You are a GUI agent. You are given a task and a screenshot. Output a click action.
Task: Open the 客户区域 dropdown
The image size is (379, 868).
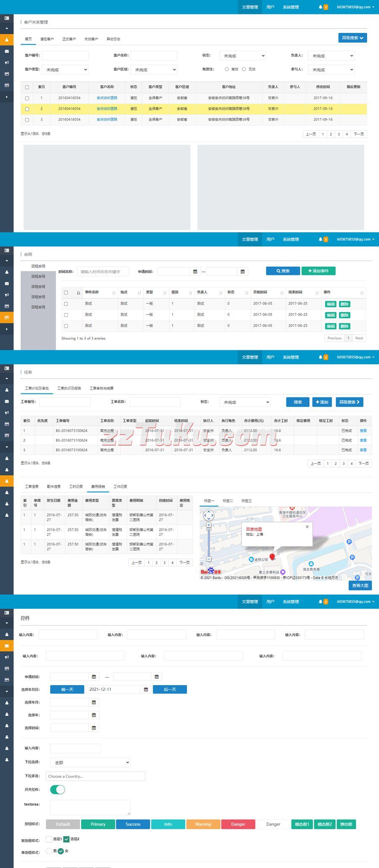pyautogui.click(x=154, y=70)
